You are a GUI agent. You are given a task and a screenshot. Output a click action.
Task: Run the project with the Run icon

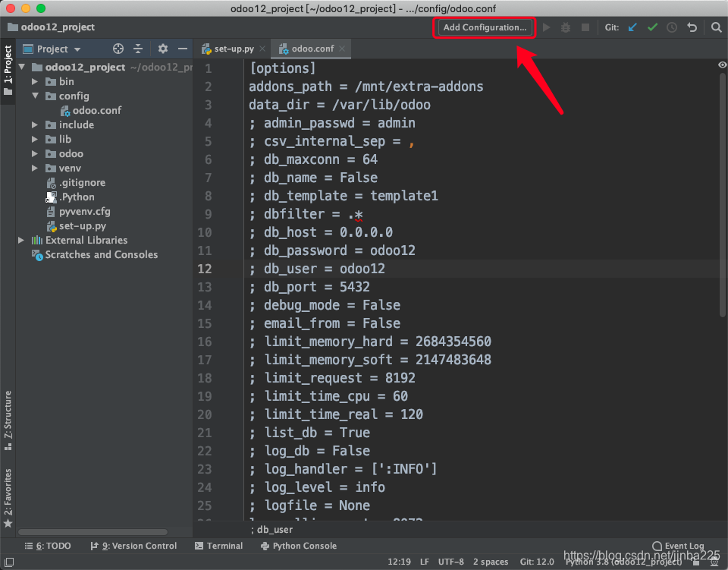pyautogui.click(x=547, y=27)
